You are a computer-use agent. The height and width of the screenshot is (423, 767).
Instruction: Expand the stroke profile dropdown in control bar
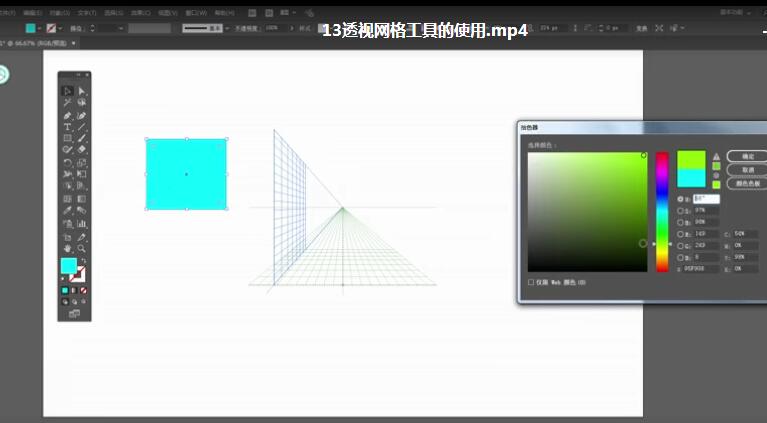[227, 28]
